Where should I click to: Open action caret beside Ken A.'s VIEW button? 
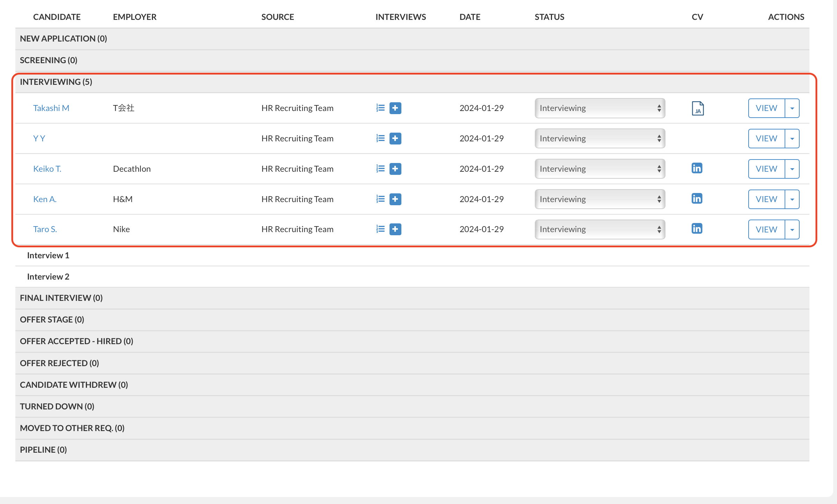[x=792, y=199]
